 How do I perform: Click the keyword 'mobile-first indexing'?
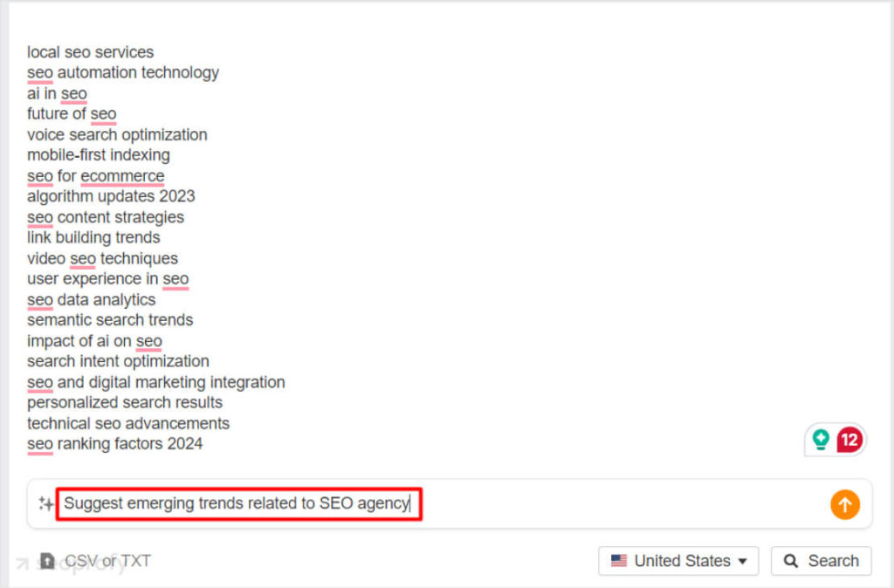coord(98,155)
